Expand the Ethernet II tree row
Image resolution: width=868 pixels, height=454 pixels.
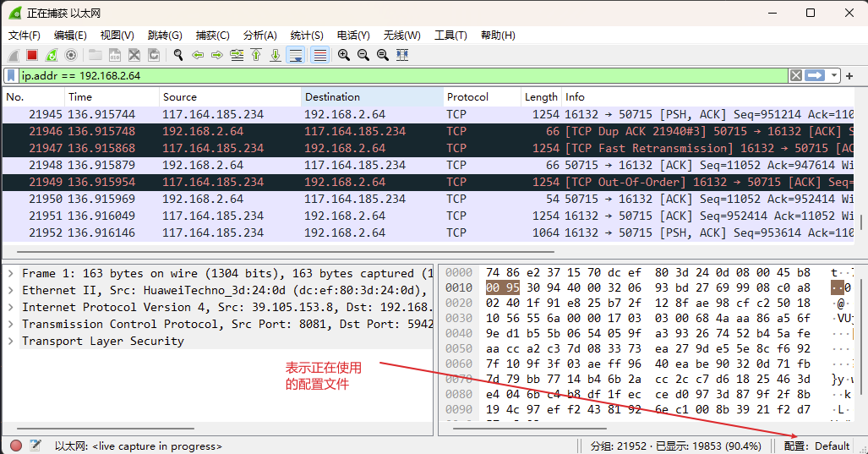coord(10,290)
